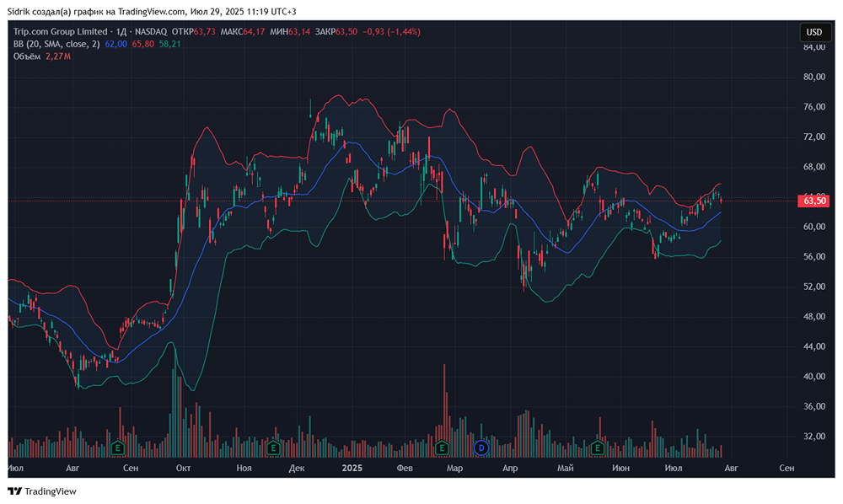
Task: Click the Фев label on the time axis
Action: click(405, 468)
